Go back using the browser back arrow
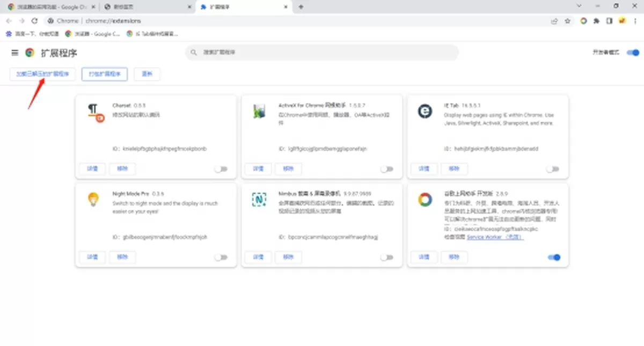This screenshot has height=346, width=644. pyautogui.click(x=9, y=21)
